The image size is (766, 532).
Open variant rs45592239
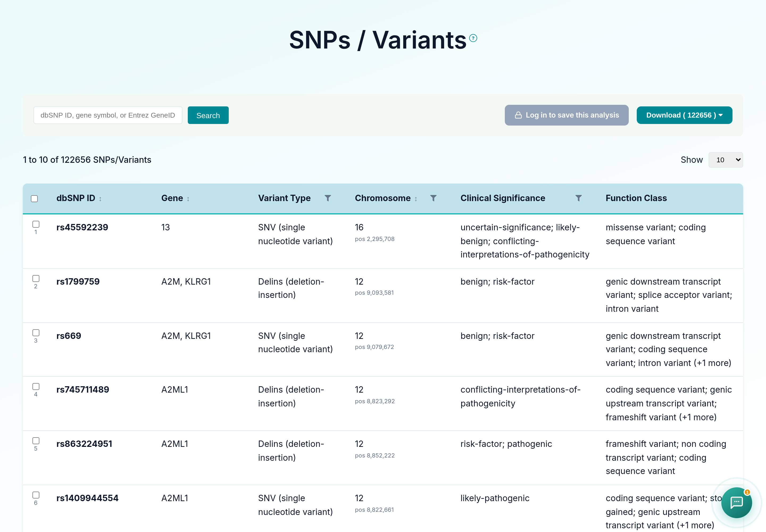coord(82,227)
